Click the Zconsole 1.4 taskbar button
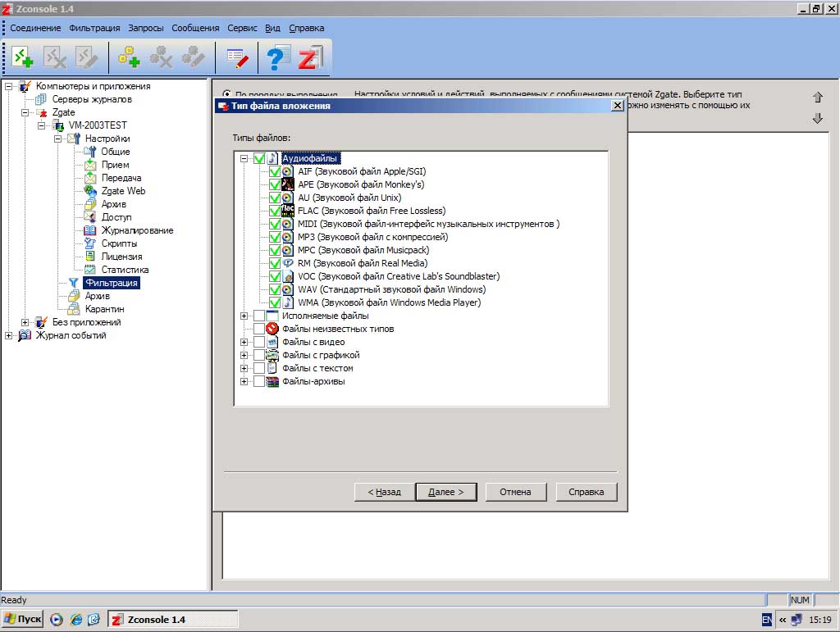Screen dimensions: 840x632 [173, 619]
